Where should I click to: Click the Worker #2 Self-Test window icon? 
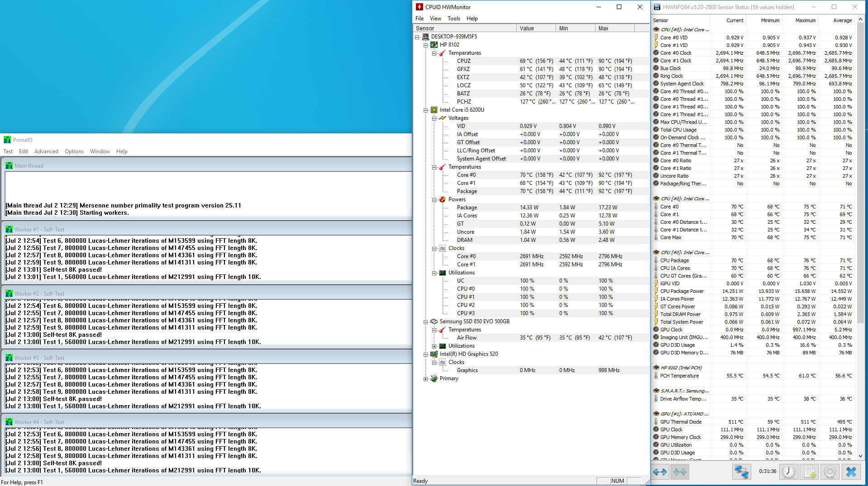[x=9, y=294]
